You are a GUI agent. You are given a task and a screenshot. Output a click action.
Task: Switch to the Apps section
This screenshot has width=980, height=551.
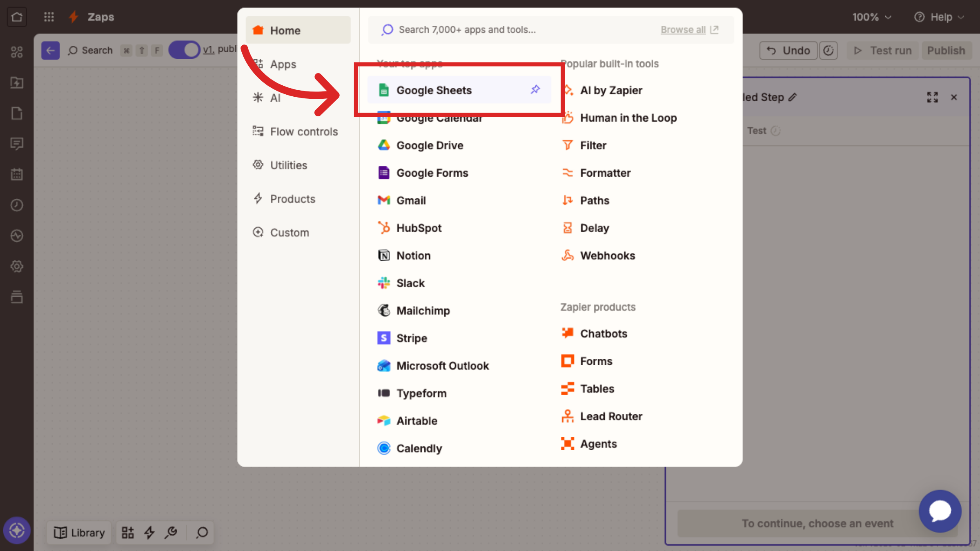pyautogui.click(x=283, y=64)
